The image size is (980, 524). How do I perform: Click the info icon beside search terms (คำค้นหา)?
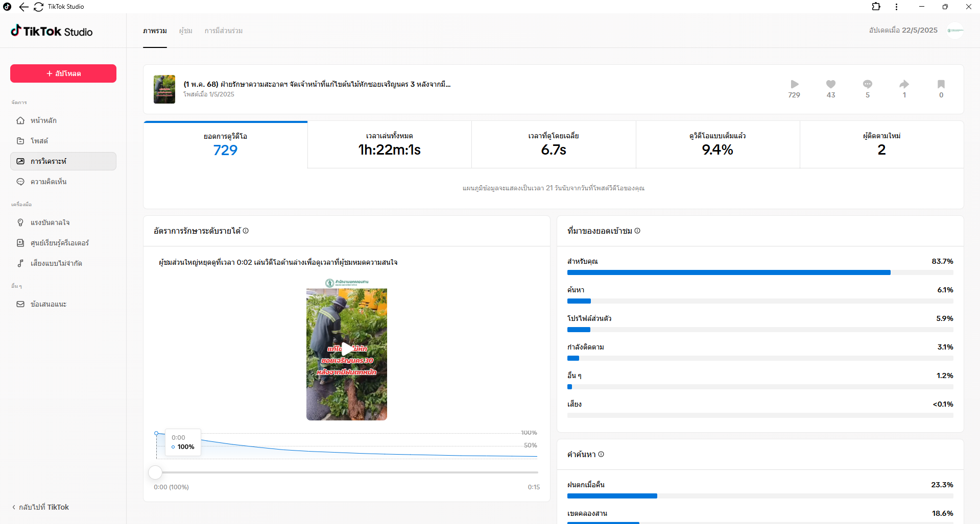[601, 454]
